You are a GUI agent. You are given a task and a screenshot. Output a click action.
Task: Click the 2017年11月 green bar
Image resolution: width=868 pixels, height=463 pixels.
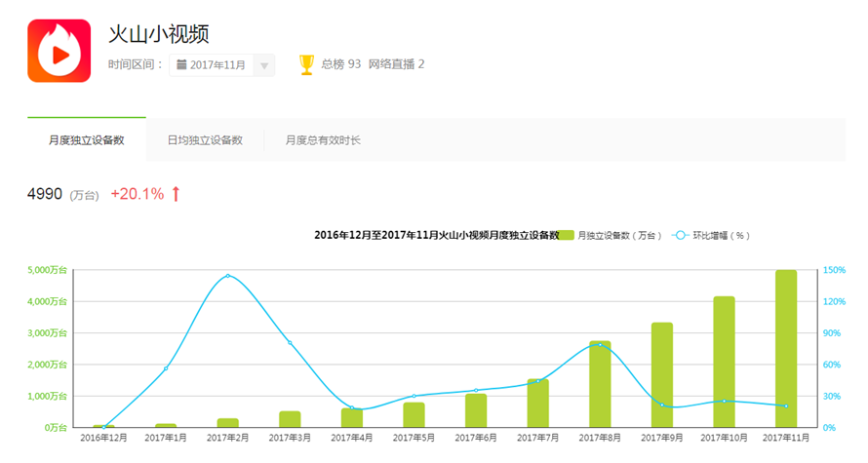786,349
